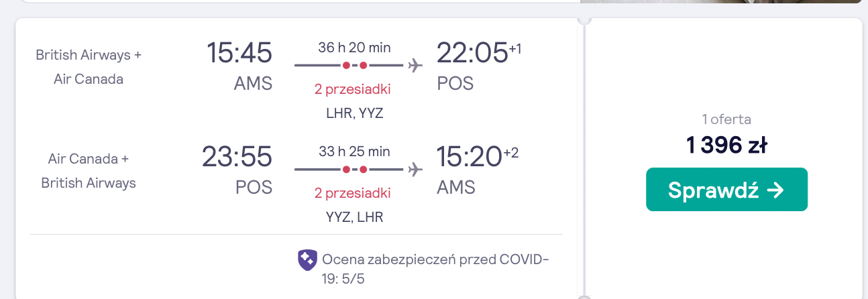The image size is (868, 299).
Task: Click the '36 h 20 min' duration
Action: (354, 48)
